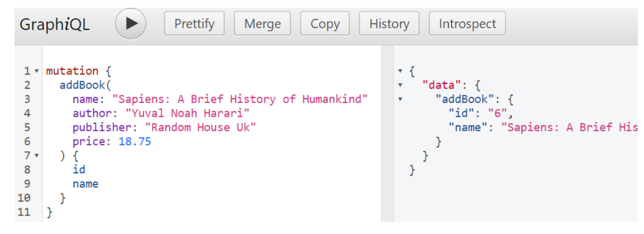Click the 'mutation' keyword in the editor
Viewport: 644px width, 234px height.
tap(72, 71)
